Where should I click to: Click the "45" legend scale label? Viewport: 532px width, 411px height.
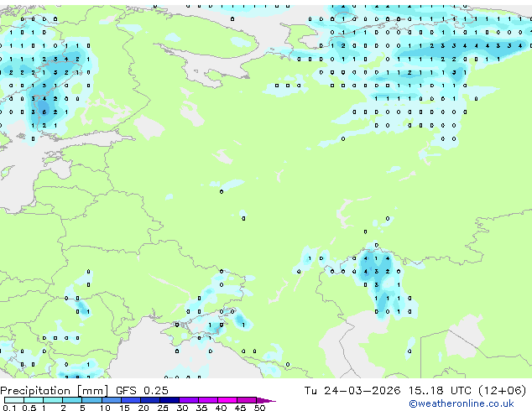pos(240,408)
